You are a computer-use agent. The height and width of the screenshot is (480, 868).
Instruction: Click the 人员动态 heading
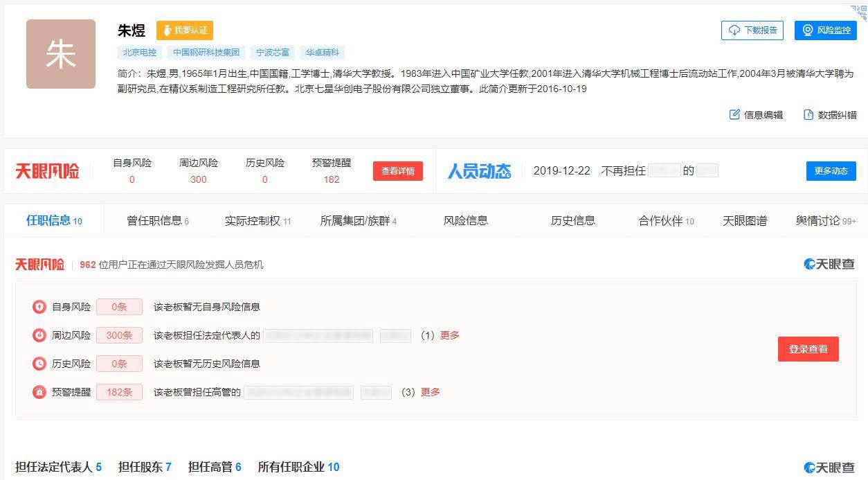point(479,171)
